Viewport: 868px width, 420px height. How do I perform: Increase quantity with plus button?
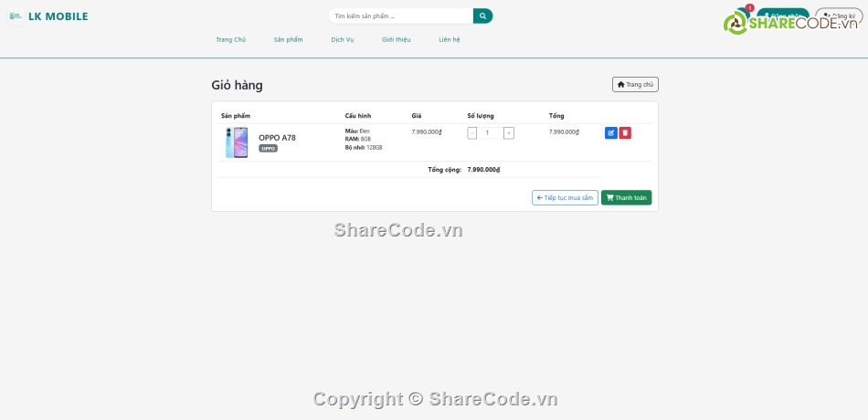pos(509,132)
